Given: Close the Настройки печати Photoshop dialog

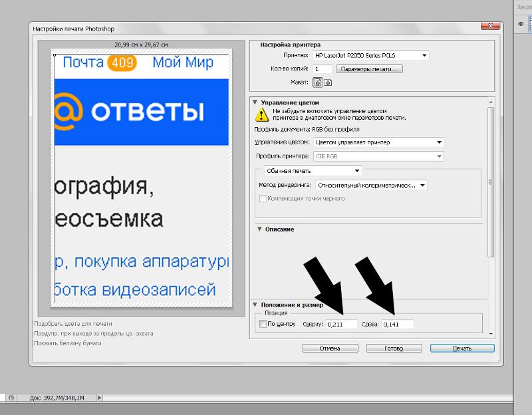Looking at the screenshot, I should point(490,26).
